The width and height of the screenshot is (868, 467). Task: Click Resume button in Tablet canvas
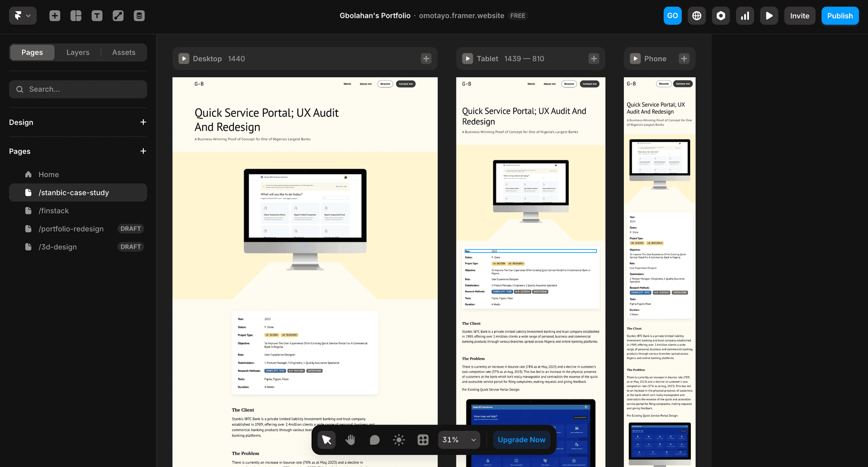pos(569,84)
